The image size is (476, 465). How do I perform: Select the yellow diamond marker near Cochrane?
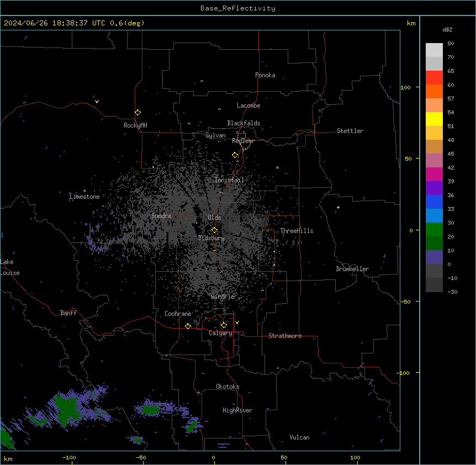pos(188,326)
